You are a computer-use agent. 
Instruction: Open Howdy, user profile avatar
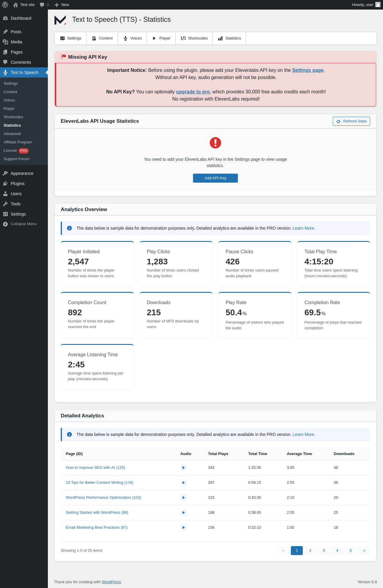coord(378,5)
